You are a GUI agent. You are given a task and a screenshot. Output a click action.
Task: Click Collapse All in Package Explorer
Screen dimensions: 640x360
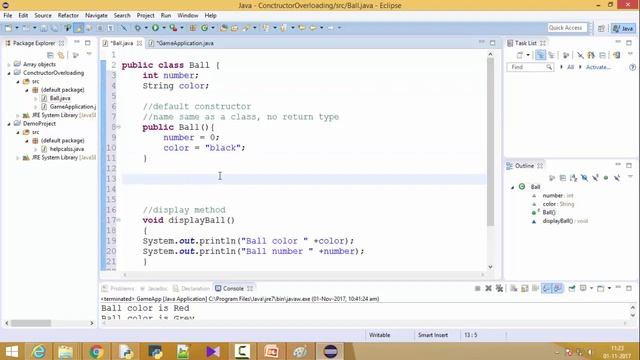(x=50, y=55)
